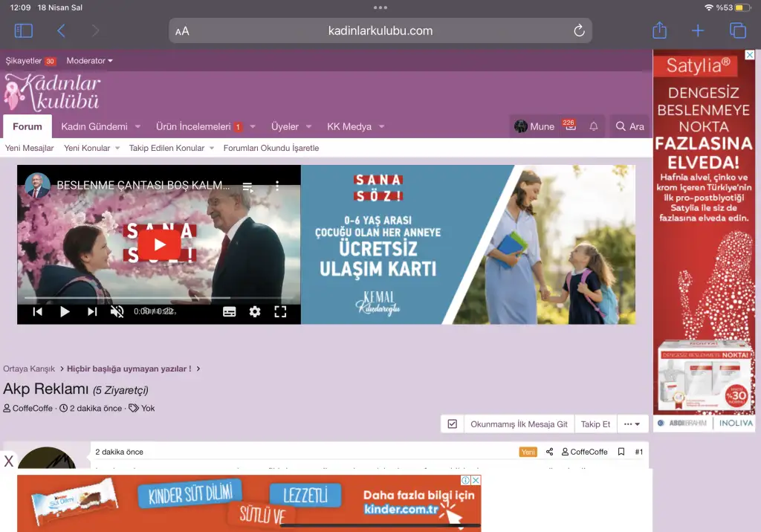This screenshot has width=761, height=532.
Task: Open the video more-options menu
Action: click(x=277, y=186)
